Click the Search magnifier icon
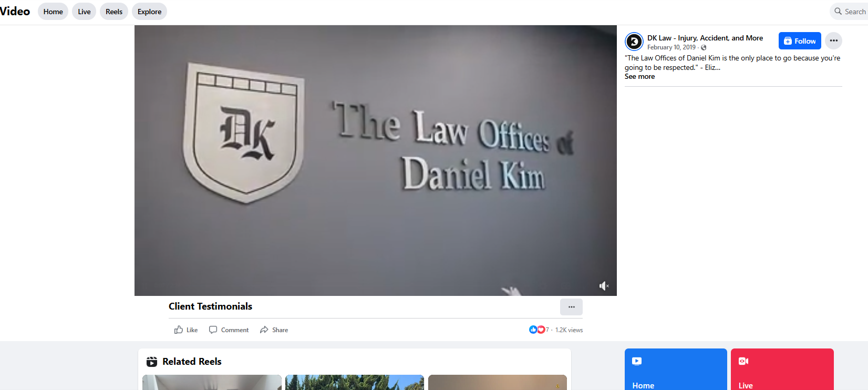 pos(838,11)
